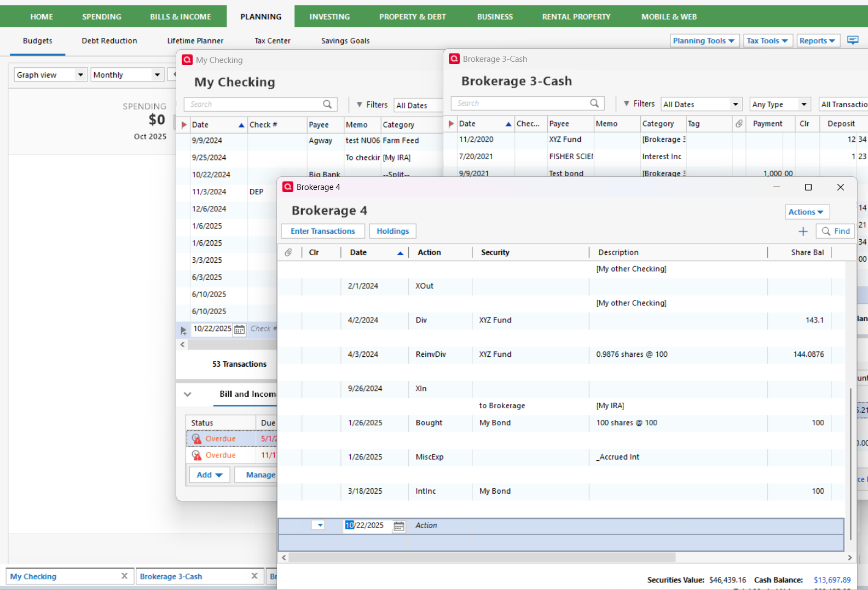This screenshot has height=590, width=868.
Task: Click the My Checking horizontal scrollbar left arrow
Action: tap(182, 345)
